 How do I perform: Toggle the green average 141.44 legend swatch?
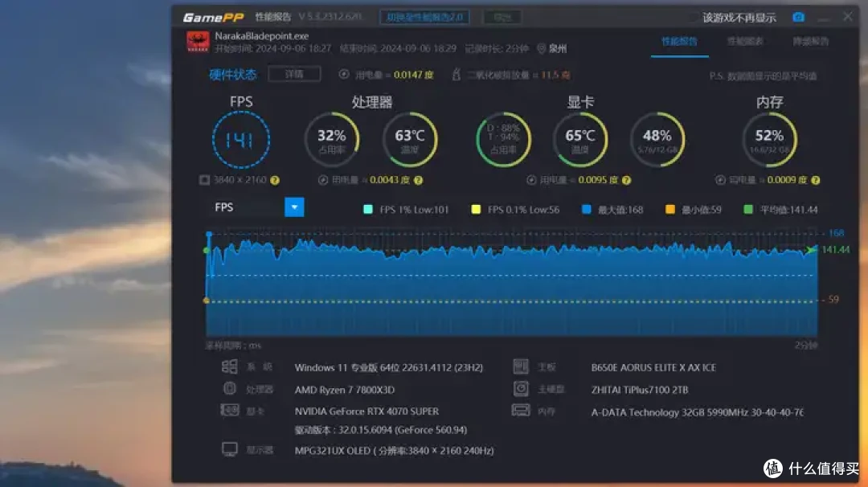[x=748, y=209]
